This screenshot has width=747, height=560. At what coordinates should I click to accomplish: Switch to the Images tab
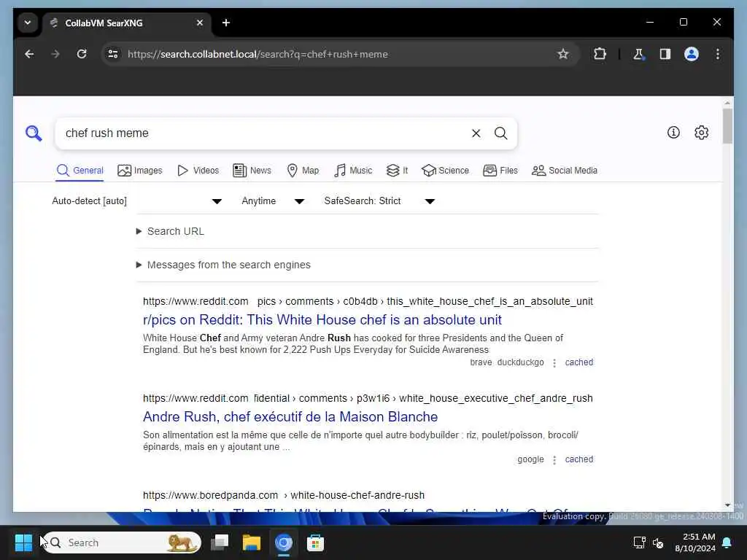pos(140,171)
